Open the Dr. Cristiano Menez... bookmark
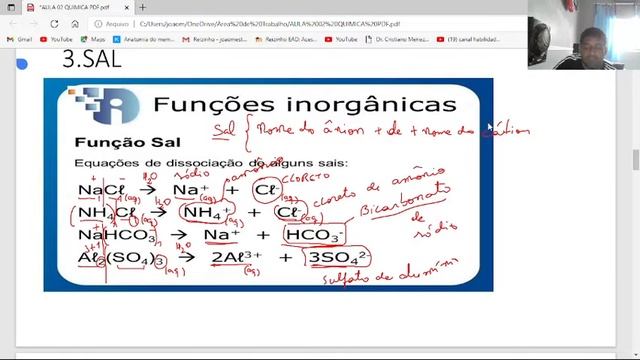The height and width of the screenshot is (360, 640). pos(397,40)
